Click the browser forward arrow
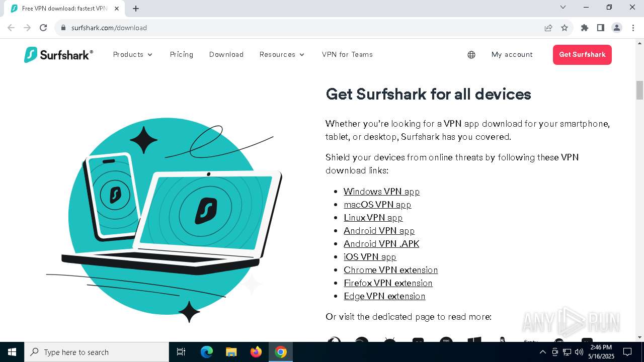 (27, 28)
